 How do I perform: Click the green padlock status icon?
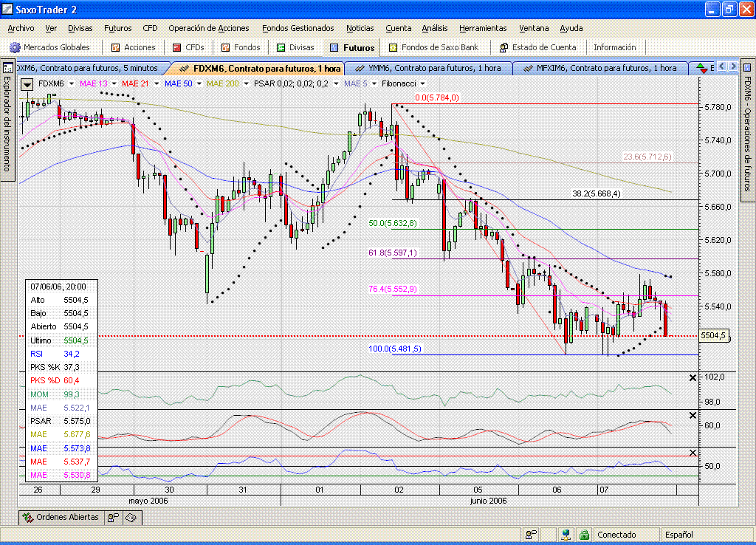click(x=585, y=535)
